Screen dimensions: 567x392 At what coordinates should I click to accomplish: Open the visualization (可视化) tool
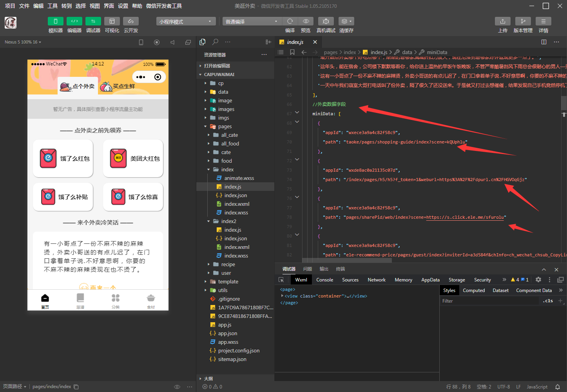[x=112, y=21]
